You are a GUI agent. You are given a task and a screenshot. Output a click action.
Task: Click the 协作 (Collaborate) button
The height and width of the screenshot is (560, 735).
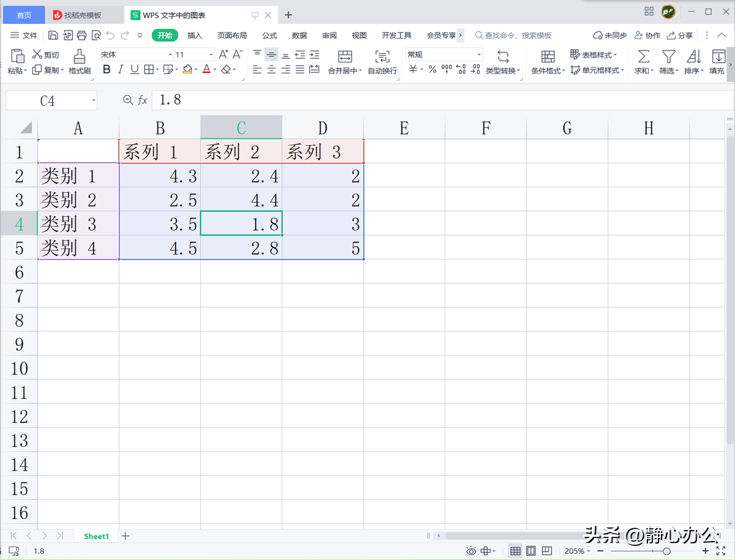pyautogui.click(x=647, y=35)
